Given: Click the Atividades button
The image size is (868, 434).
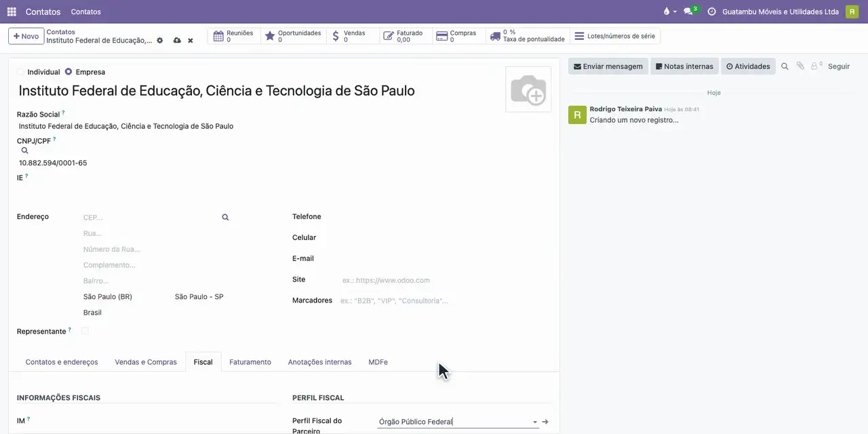Looking at the screenshot, I should pyautogui.click(x=748, y=66).
